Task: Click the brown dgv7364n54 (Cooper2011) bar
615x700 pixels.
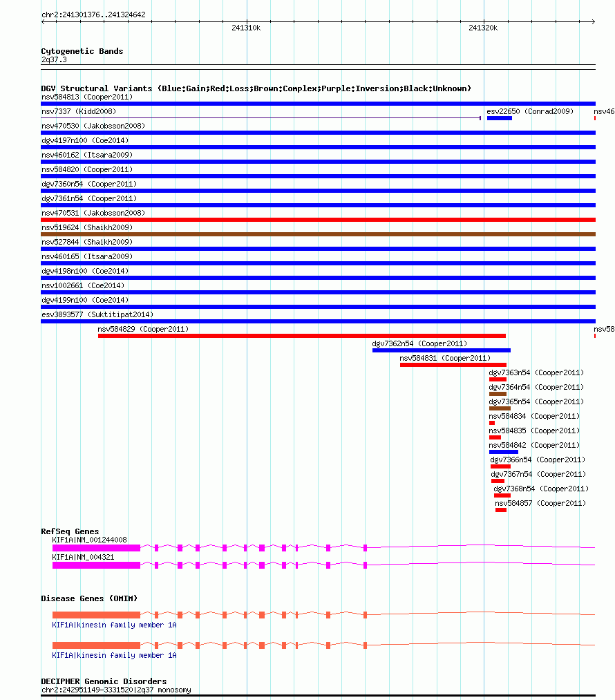Action: 498,394
